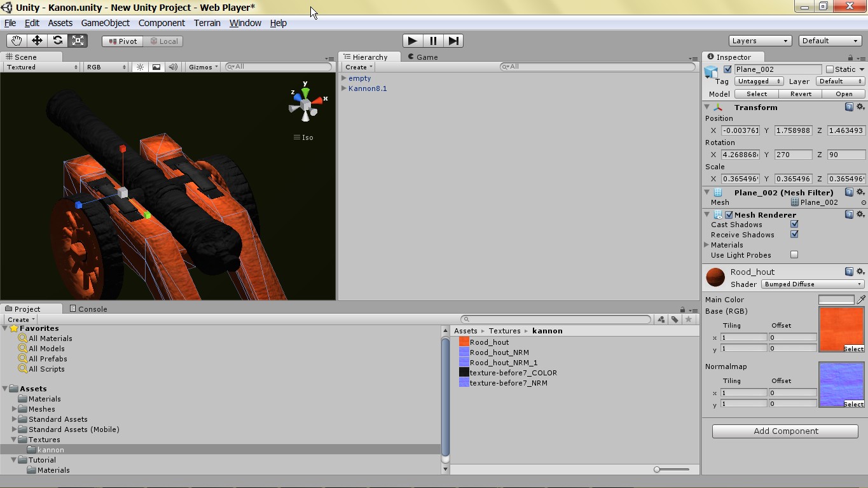Click the scene orientation gizmo cube
Viewport: 868px width, 488px height.
pyautogui.click(x=306, y=104)
